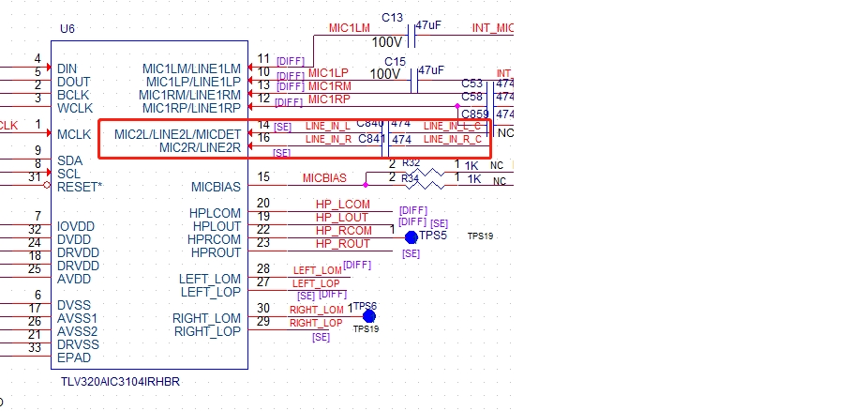
Task: Click the HPLOUT pin label
Action: pos(217,226)
